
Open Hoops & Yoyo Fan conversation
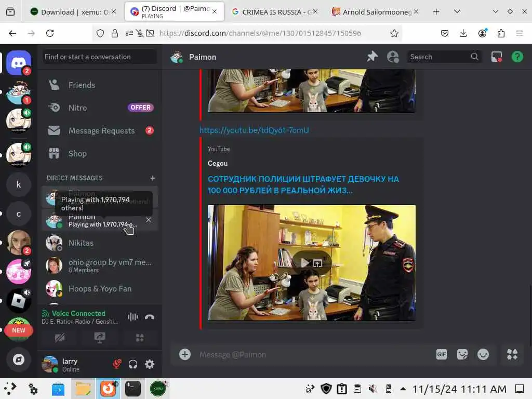tap(100, 289)
